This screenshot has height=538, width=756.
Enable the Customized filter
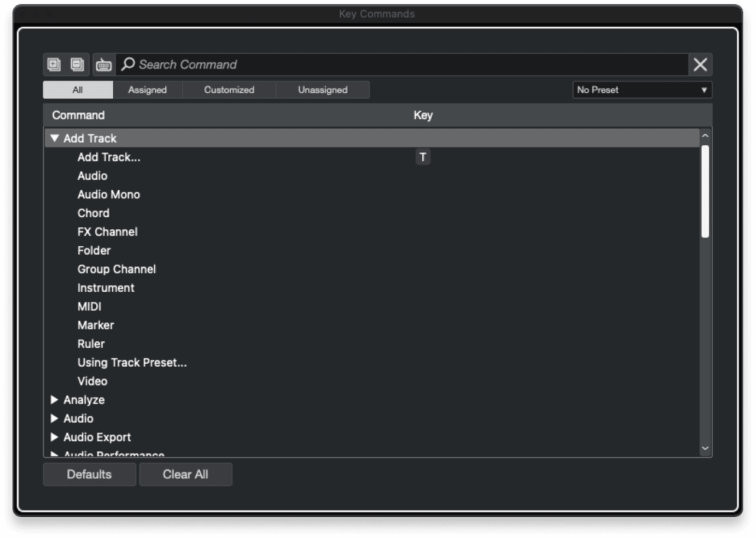click(x=229, y=90)
